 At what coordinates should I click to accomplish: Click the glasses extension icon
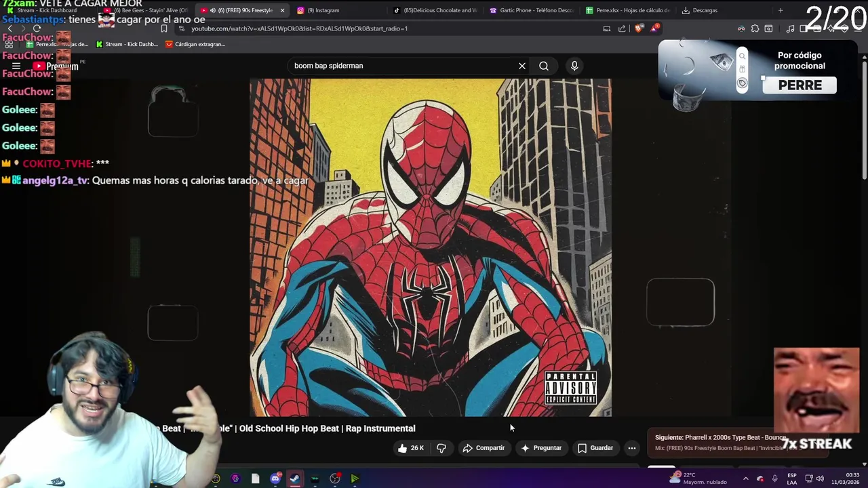tap(741, 28)
